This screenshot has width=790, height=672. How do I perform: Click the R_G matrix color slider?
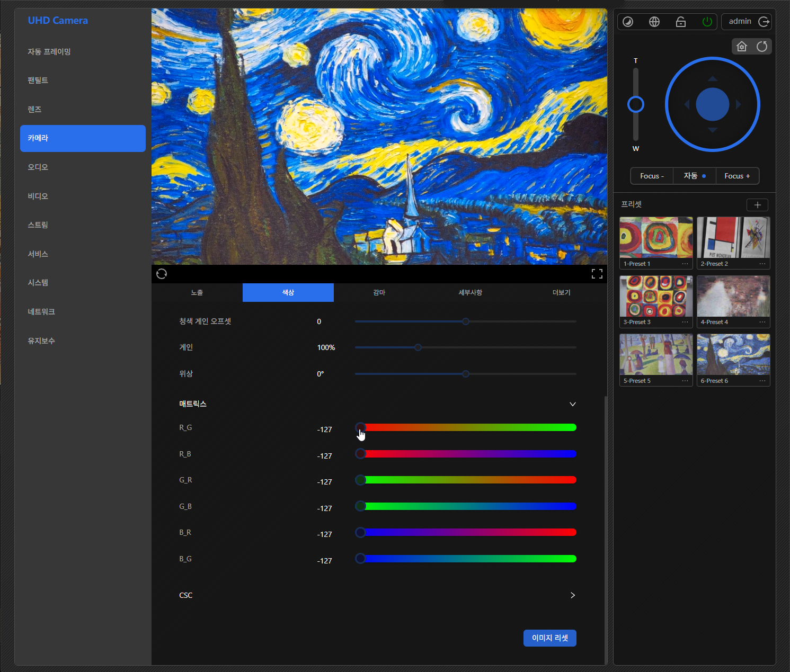click(x=466, y=427)
